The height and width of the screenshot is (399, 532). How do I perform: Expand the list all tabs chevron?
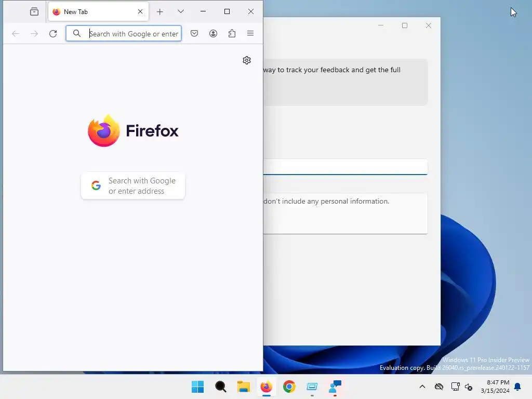pos(181,11)
